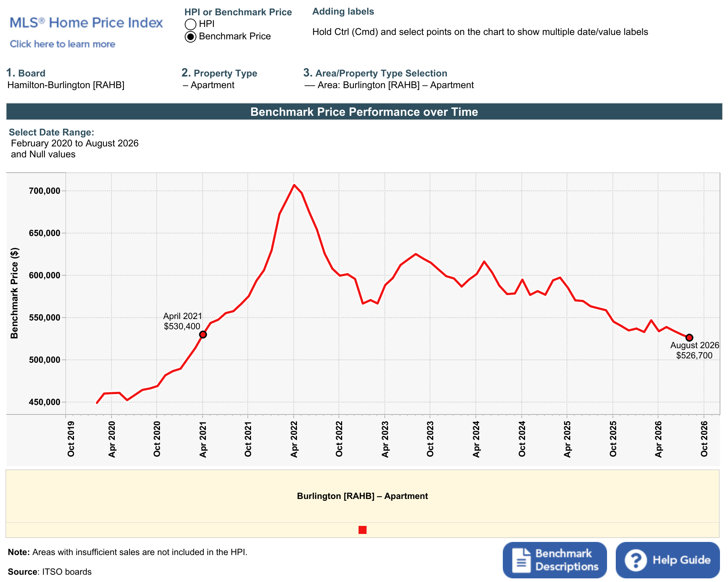Click the Oct 2021 x-axis label

[x=248, y=439]
